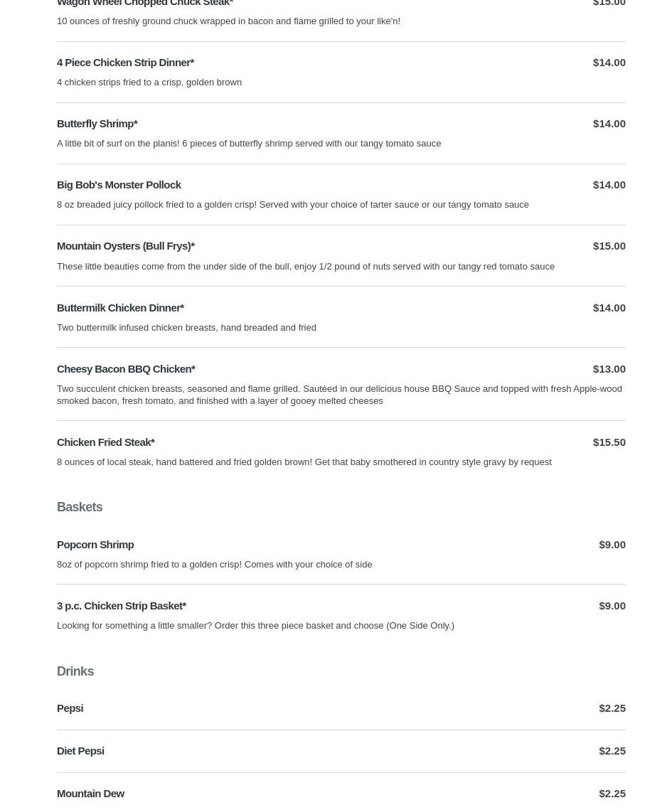Click the Baskets section heading
Image resolution: width=672 pixels, height=810 pixels.
pos(80,507)
